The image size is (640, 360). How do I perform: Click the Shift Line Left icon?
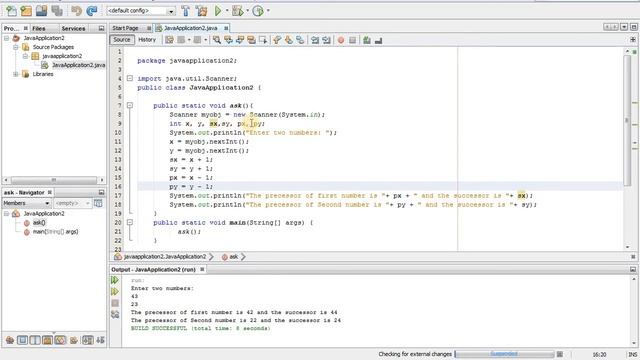coord(315,40)
